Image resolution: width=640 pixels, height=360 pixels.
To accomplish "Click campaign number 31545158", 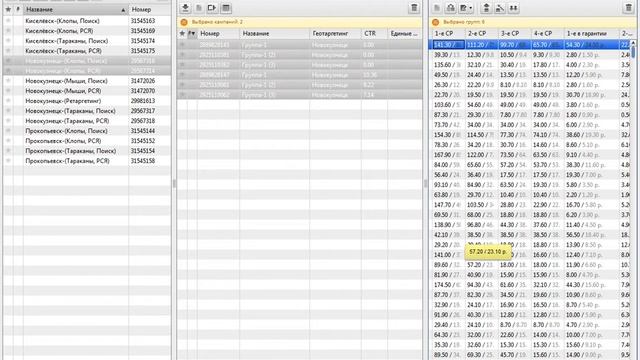I will pyautogui.click(x=143, y=161).
